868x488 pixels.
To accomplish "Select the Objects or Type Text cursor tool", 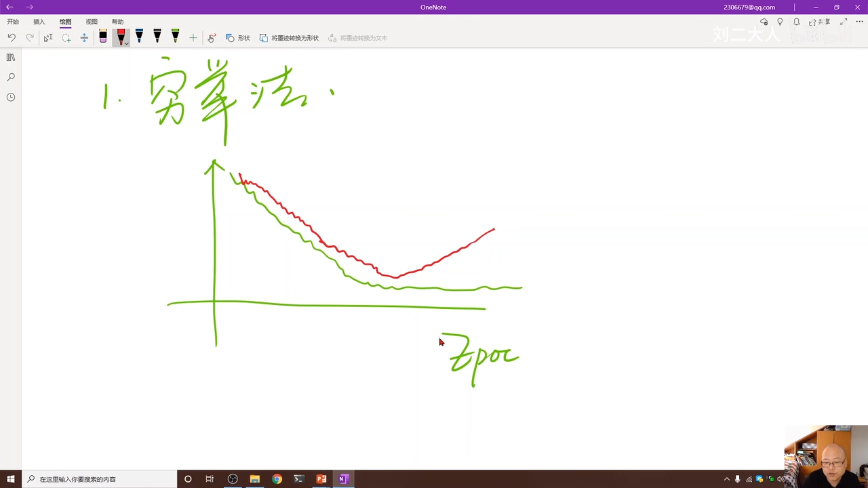I will 48,38.
